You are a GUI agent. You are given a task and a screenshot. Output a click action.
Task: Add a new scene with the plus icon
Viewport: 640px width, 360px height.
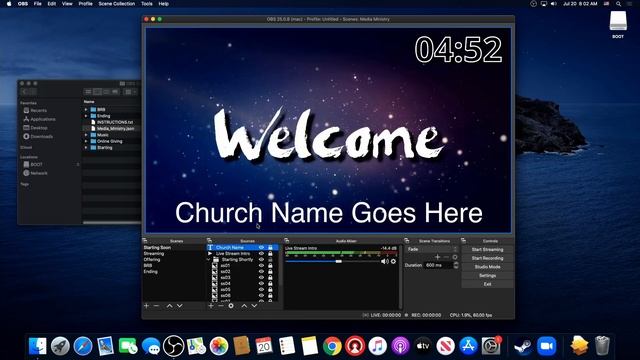click(x=147, y=306)
